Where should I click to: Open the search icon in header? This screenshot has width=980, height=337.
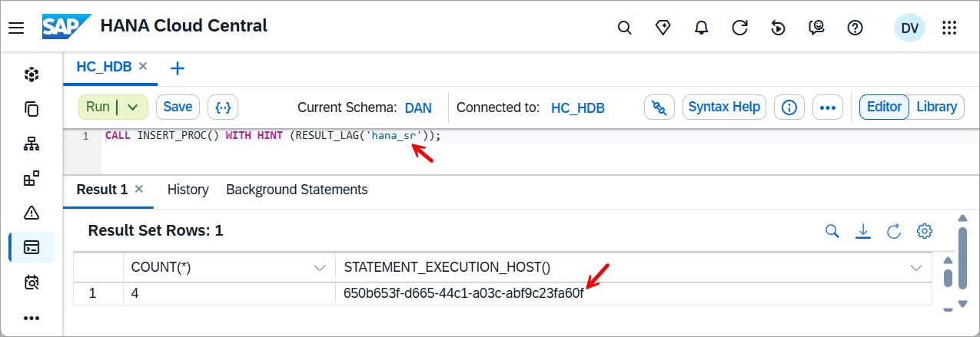tap(625, 28)
